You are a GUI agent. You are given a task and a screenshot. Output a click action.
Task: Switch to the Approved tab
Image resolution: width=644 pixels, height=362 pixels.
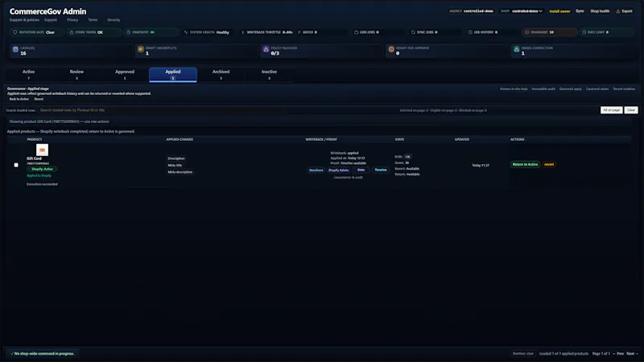coord(125,74)
